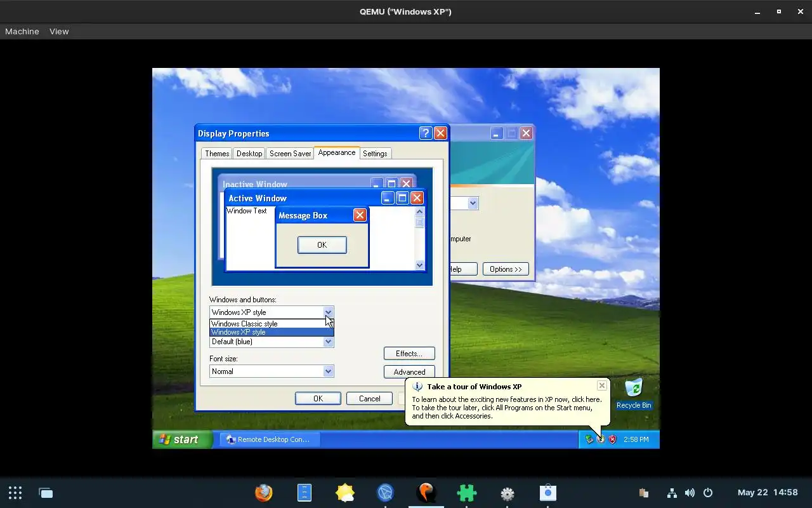Click the Remote Desktop Con... taskbar button
812x508 pixels.
point(269,439)
